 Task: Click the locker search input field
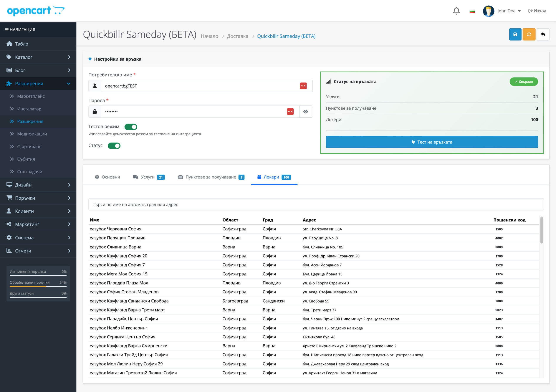coord(316,204)
